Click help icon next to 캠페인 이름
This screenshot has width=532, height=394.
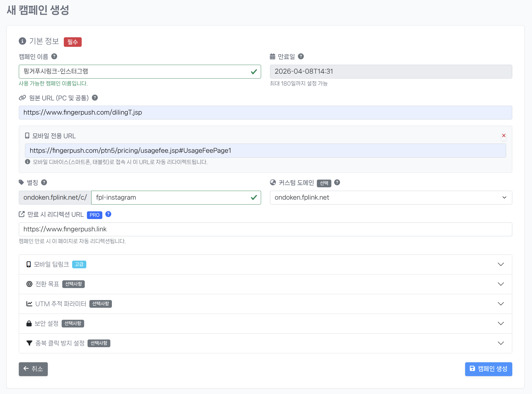(x=54, y=56)
